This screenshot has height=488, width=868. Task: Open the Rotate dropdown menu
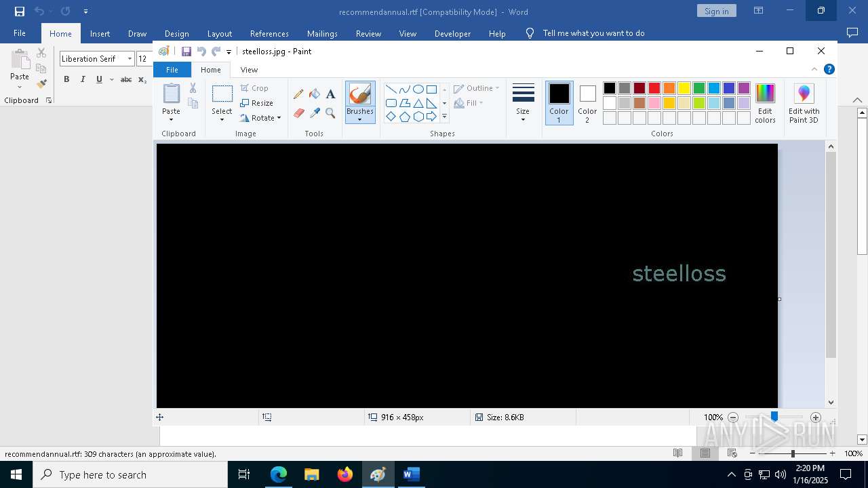click(x=260, y=118)
